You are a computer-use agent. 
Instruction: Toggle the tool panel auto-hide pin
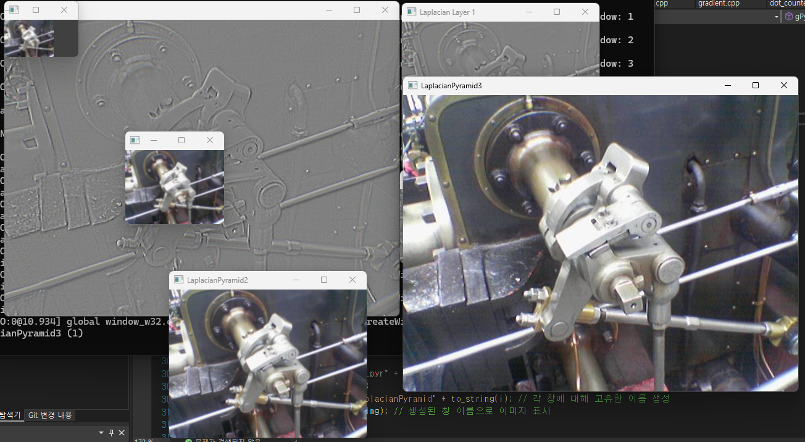(112, 433)
